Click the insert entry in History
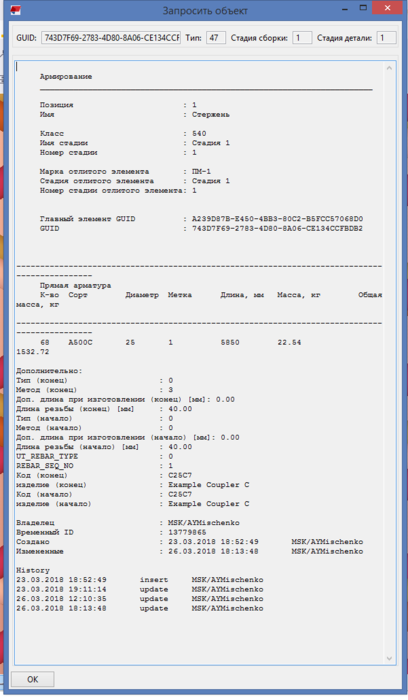 point(154,580)
